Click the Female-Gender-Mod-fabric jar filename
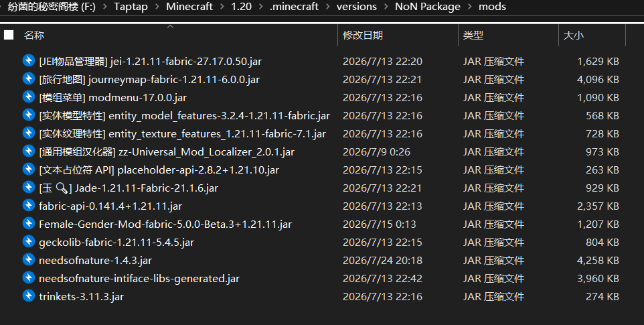 point(165,224)
